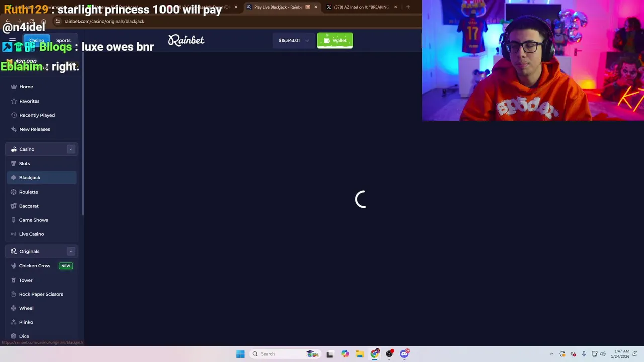644x362 pixels.
Task: Click the Rainbet logo
Action: pos(186,40)
